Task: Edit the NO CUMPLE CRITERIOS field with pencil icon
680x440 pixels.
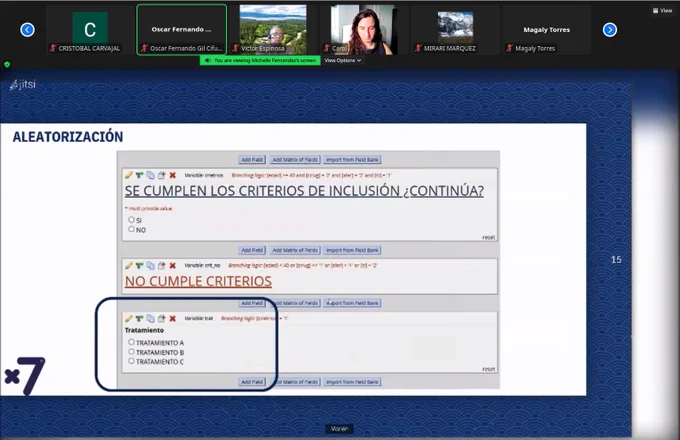Action: click(x=129, y=265)
